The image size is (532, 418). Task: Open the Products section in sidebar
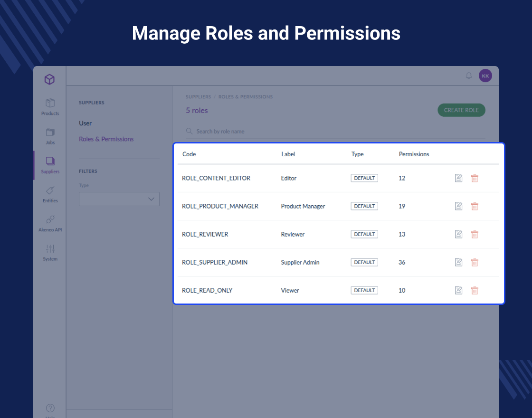click(50, 107)
